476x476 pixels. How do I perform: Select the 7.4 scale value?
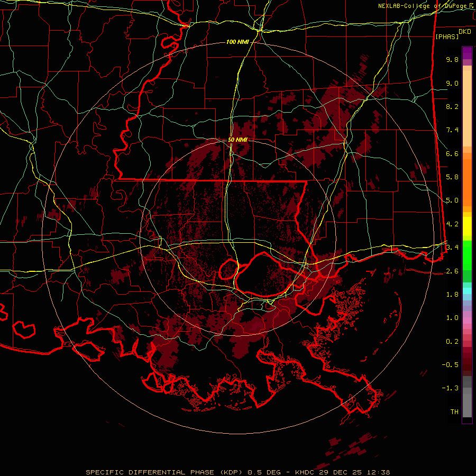[452, 130]
